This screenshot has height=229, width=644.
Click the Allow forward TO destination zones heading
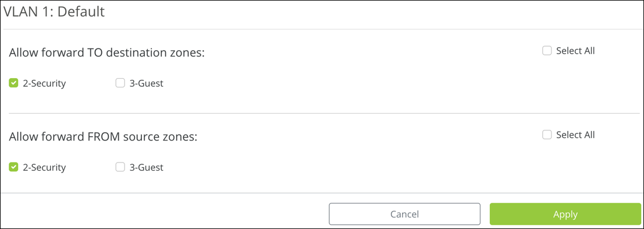pos(107,52)
